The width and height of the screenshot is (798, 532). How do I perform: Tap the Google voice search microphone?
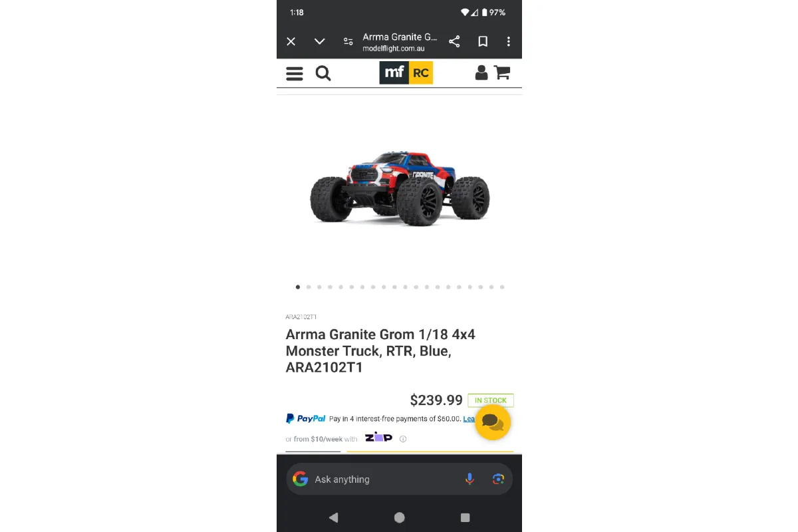[469, 479]
